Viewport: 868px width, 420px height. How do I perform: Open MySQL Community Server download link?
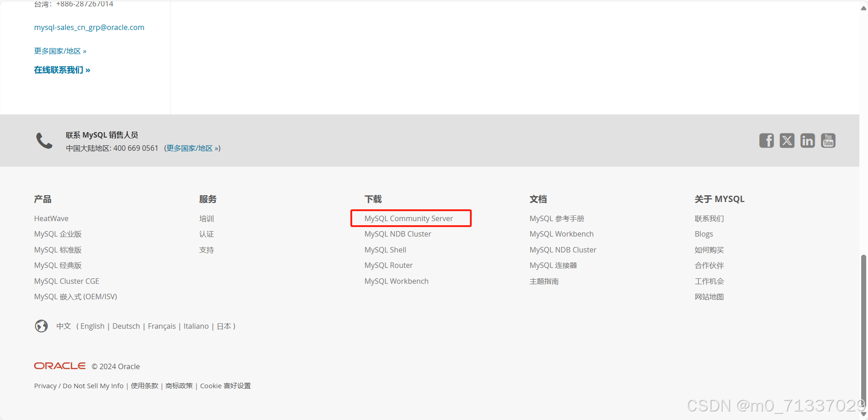[x=409, y=218]
